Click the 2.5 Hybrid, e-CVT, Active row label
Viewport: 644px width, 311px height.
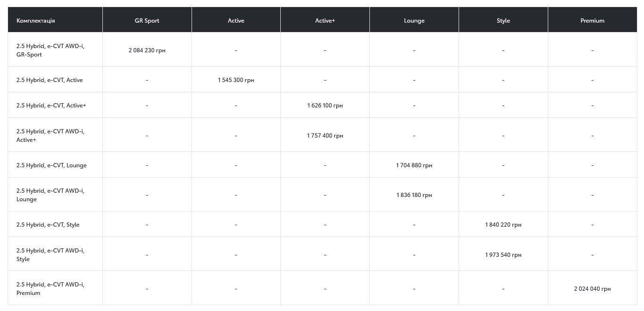coord(50,80)
